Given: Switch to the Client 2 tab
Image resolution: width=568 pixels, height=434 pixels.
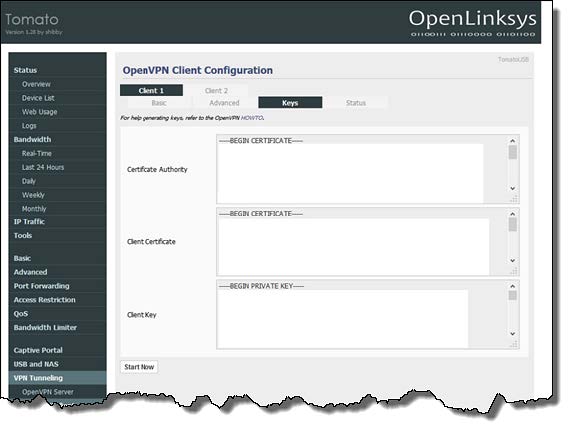Looking at the screenshot, I should [216, 90].
